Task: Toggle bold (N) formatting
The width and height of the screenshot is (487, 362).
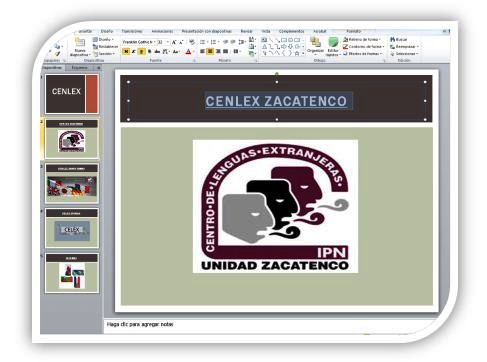Action: tap(126, 51)
